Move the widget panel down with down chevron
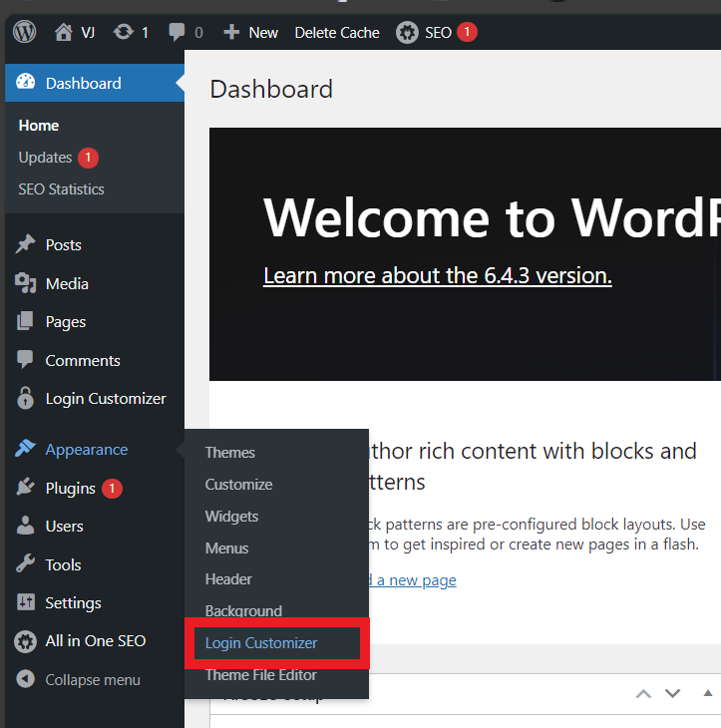This screenshot has width=721, height=728. tap(673, 693)
